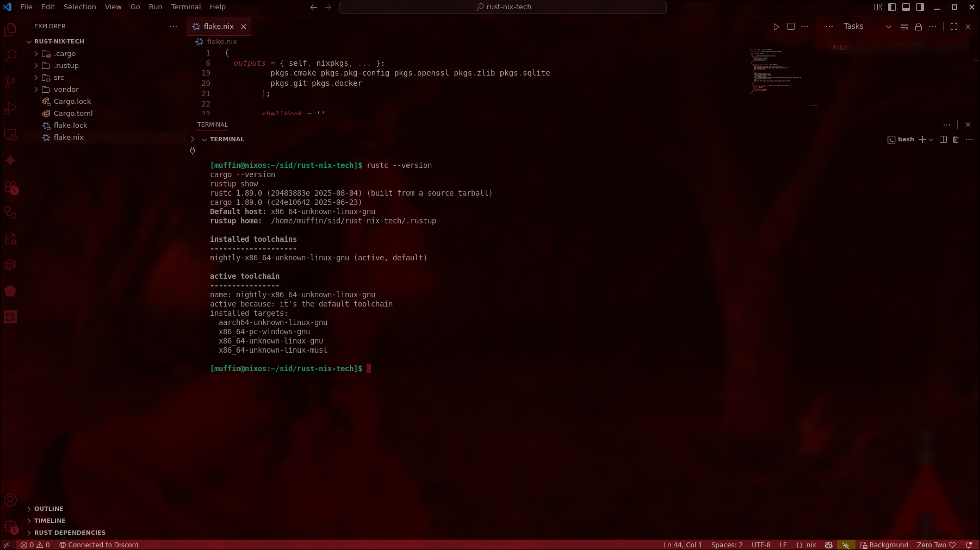980x550 pixels.
Task: Click the code minimap preview
Action: point(775,71)
